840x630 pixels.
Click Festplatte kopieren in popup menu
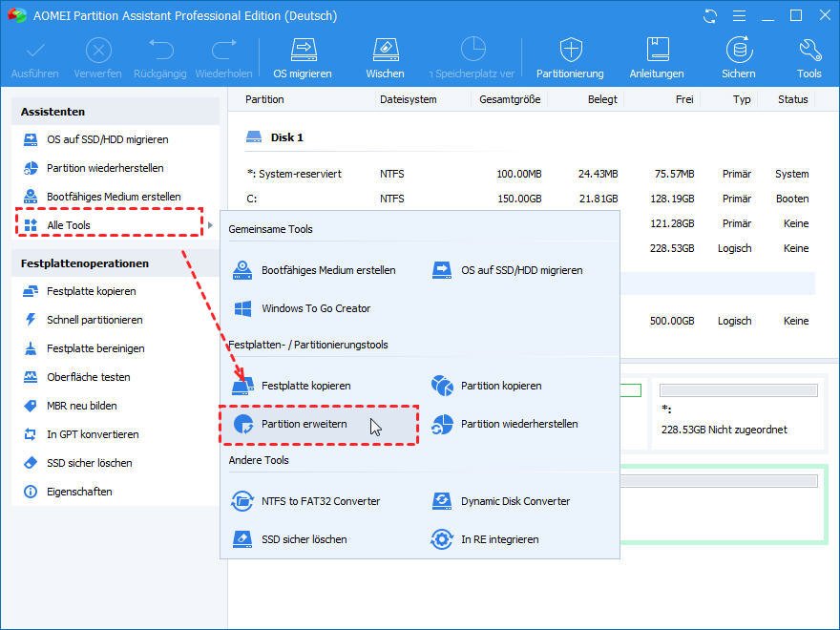292,386
